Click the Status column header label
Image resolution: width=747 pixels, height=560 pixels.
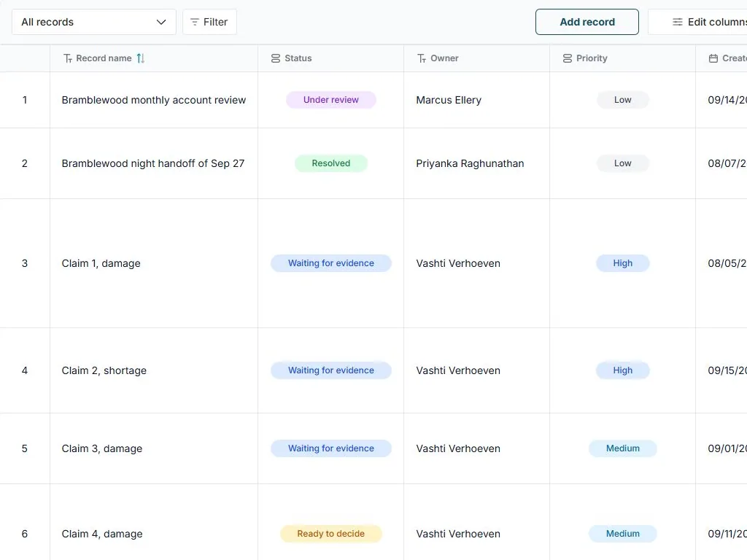point(298,58)
